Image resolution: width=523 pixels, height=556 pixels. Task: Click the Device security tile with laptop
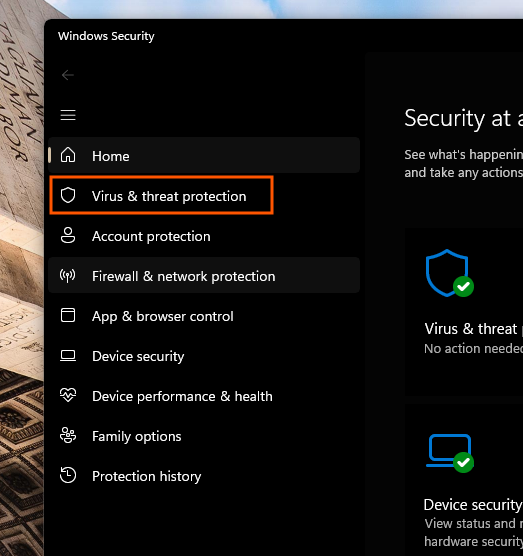(464, 479)
